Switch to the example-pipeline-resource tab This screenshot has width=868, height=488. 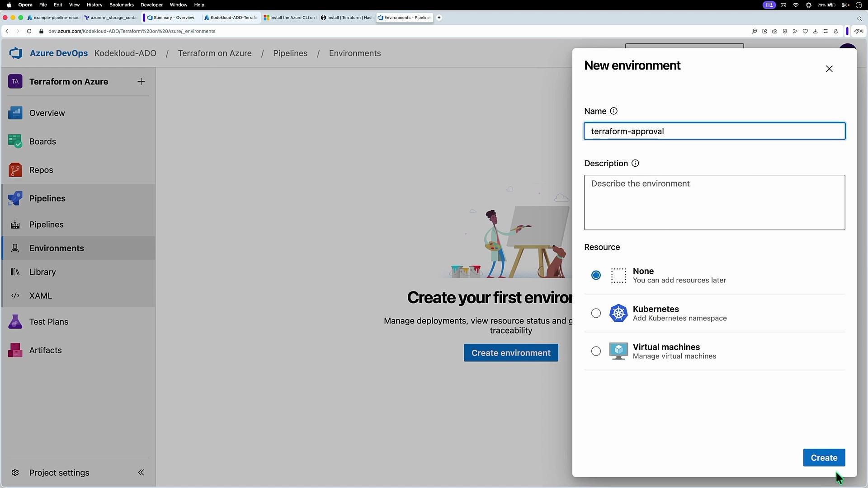tap(54, 18)
